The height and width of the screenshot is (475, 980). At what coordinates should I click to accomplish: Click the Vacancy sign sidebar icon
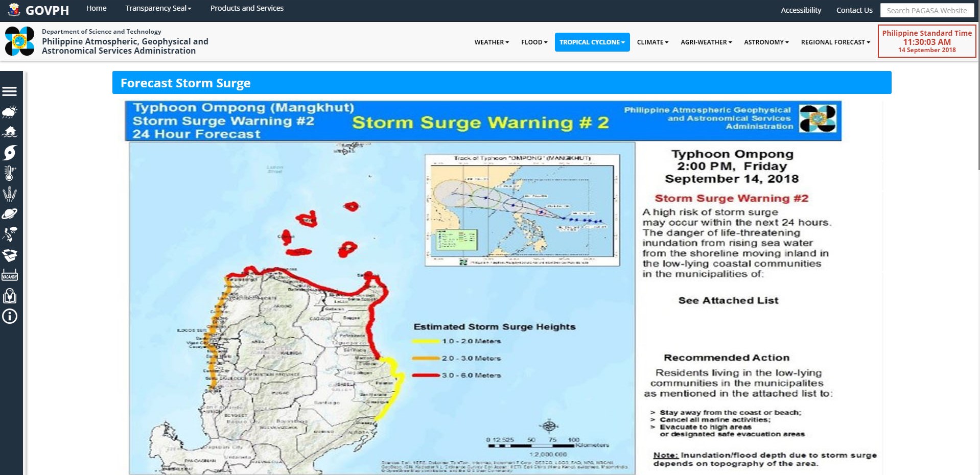tap(10, 275)
